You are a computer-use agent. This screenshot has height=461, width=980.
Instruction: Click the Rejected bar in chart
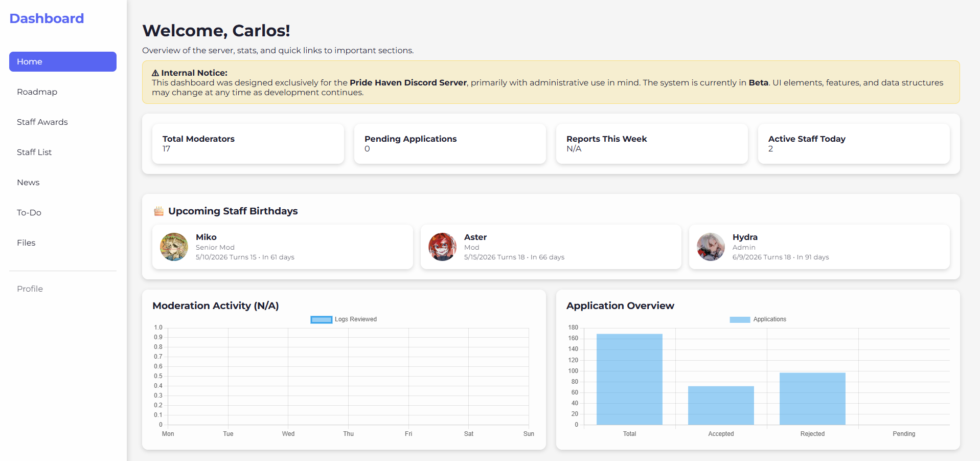click(x=812, y=399)
